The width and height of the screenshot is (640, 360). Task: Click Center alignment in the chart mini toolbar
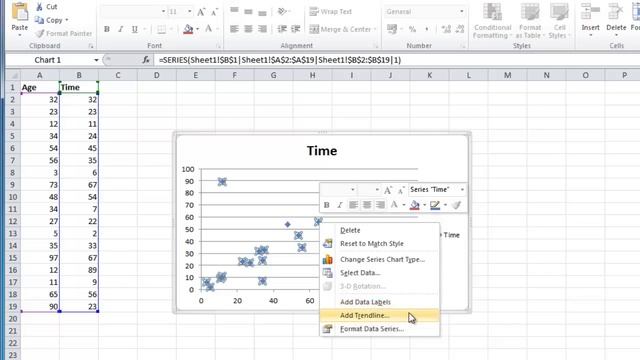coord(367,205)
